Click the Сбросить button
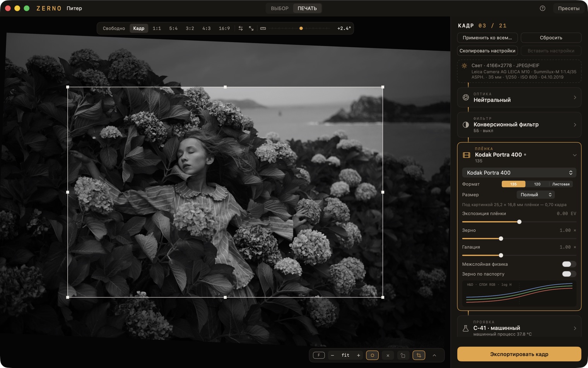Viewport: 588px width, 368px height. click(x=551, y=38)
